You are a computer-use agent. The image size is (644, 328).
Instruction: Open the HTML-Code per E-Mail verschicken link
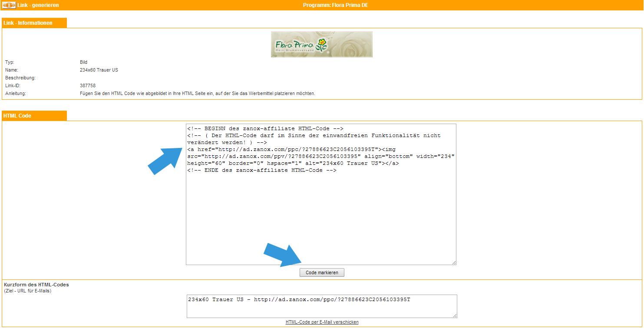pos(322,322)
